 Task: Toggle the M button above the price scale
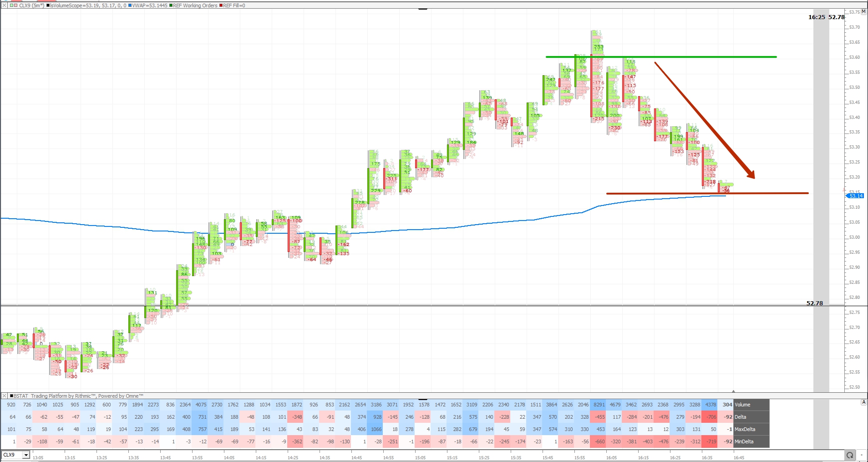pos(863,11)
